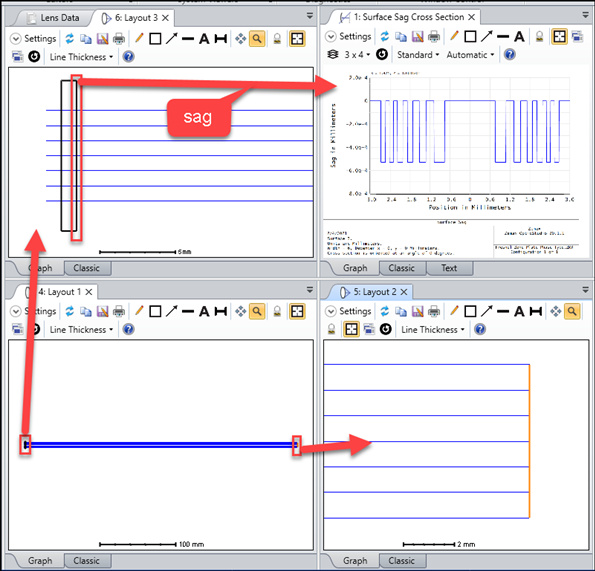Expand Settings in Surface Sag Cross Section
This screenshot has height=571, width=595.
[348, 36]
